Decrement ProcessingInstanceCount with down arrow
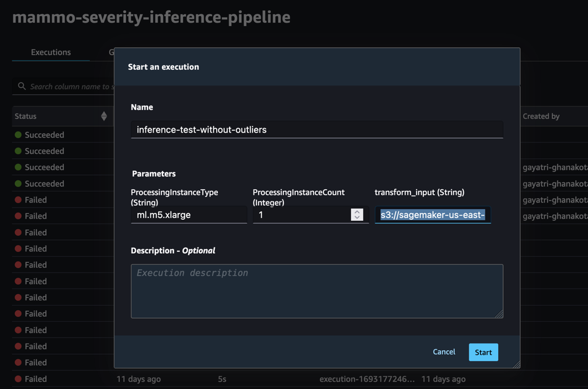 [x=357, y=218]
